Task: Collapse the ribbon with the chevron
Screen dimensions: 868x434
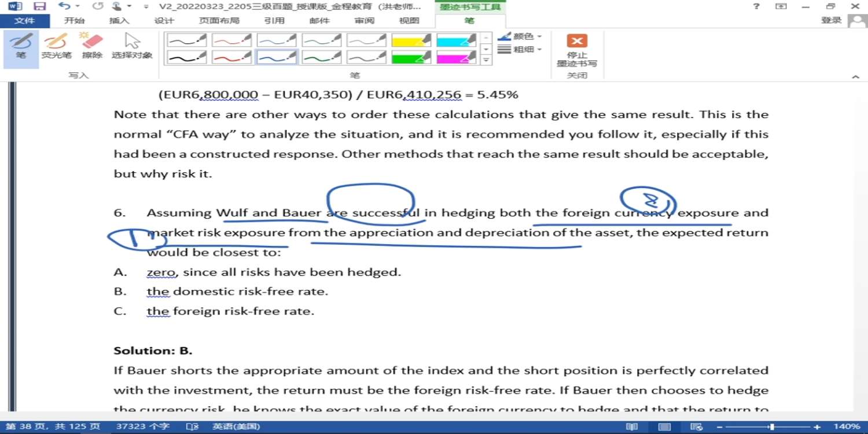Action: tap(855, 76)
